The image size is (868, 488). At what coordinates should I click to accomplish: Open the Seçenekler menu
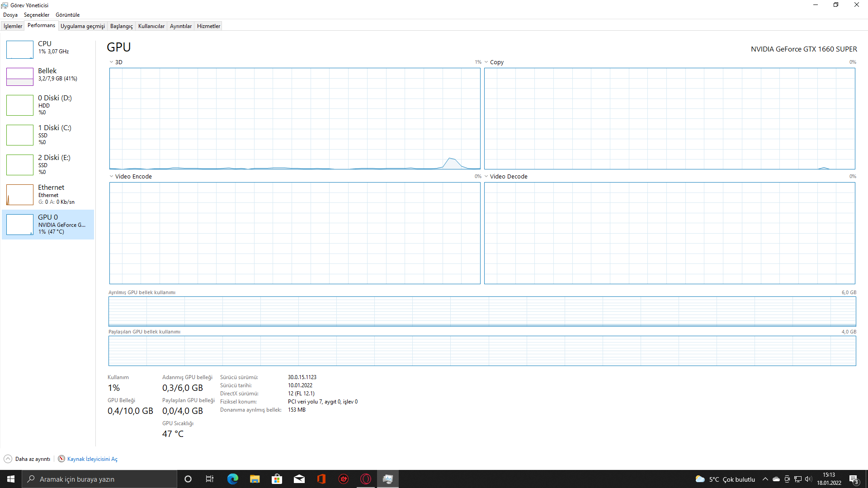click(36, 15)
